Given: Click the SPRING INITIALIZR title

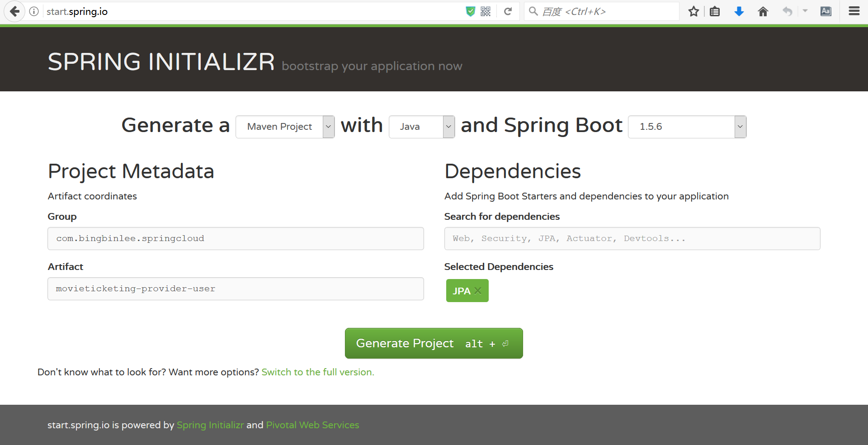Looking at the screenshot, I should tap(161, 62).
